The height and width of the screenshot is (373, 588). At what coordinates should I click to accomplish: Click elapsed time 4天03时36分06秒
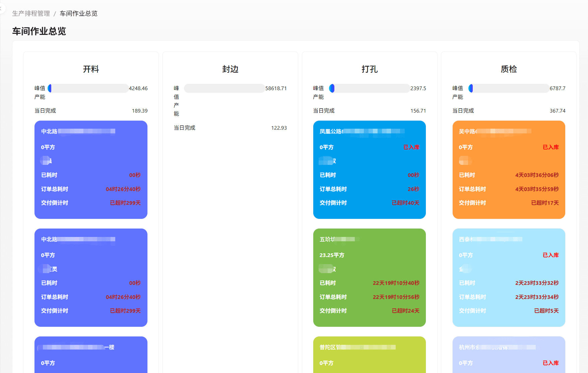537,175
